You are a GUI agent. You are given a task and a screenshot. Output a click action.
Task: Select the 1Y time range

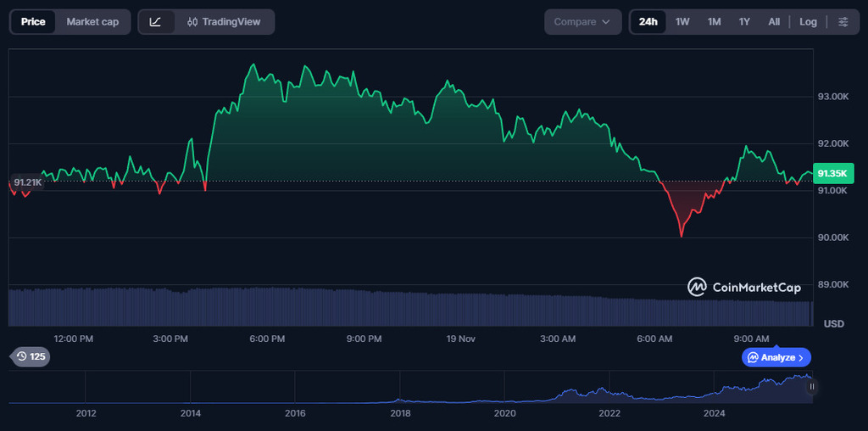point(744,22)
